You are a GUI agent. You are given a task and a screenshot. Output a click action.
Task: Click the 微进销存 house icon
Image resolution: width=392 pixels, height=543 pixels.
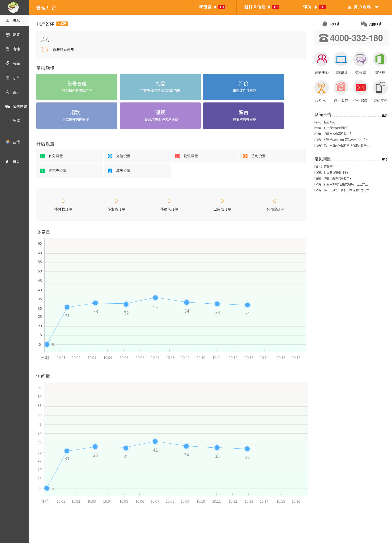tap(341, 88)
